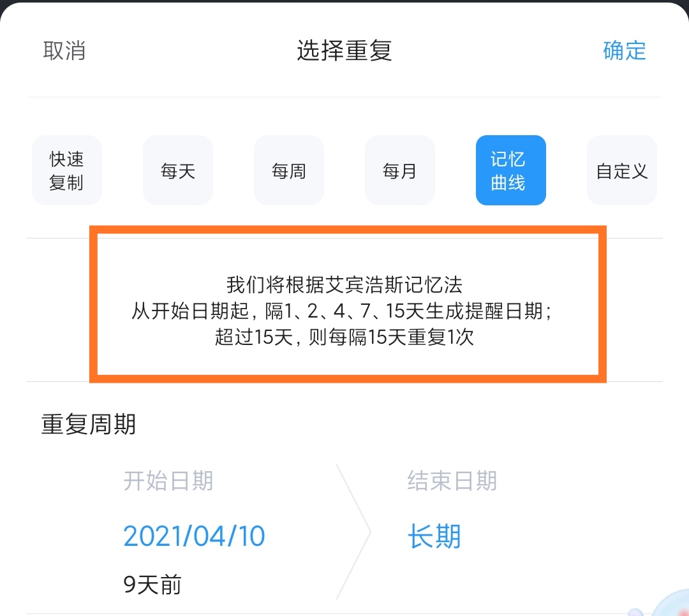Open the start date 2021/04/10 picker
The height and width of the screenshot is (616, 689).
(x=194, y=536)
